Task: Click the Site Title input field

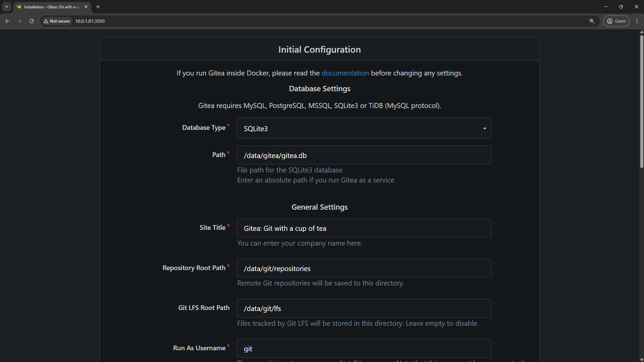Action: tap(364, 228)
